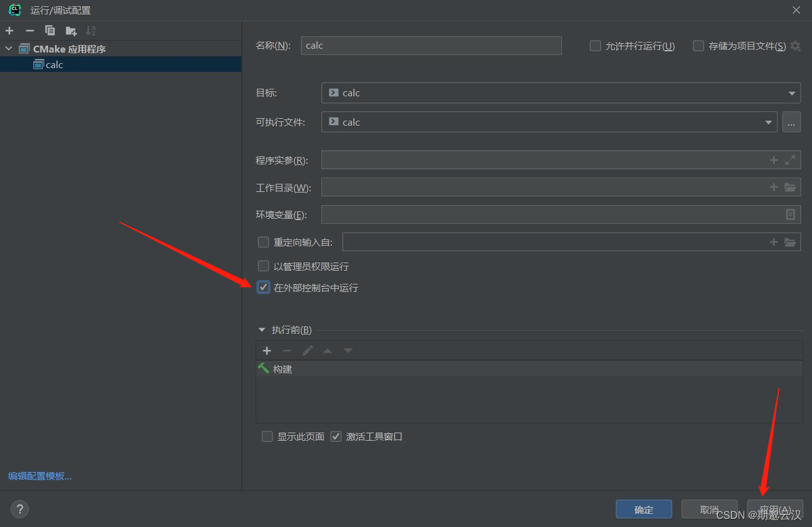Click the 程序实参 arguments field

[561, 160]
